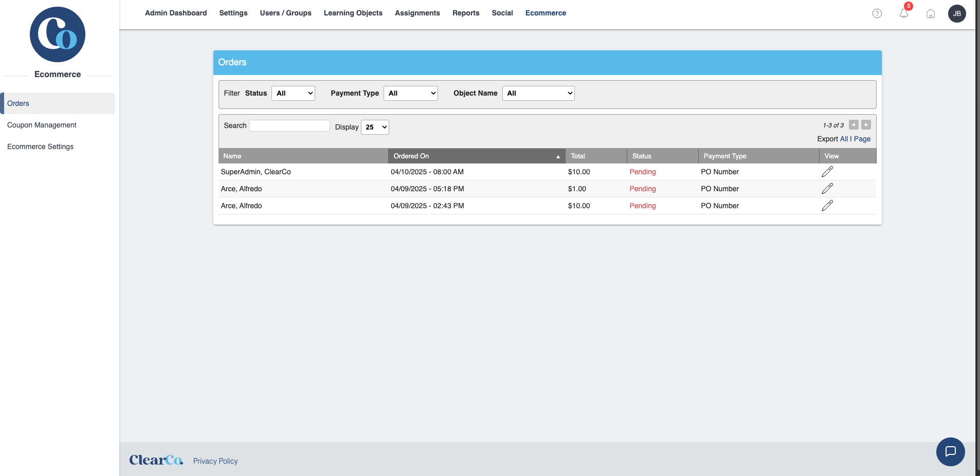This screenshot has height=476, width=980.
Task: Change the Display count dropdown
Action: coord(375,127)
